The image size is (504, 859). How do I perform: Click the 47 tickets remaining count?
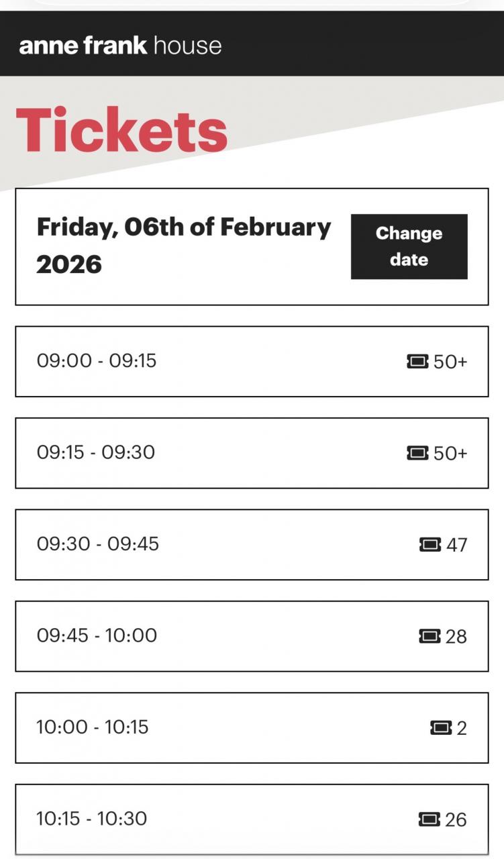[x=456, y=544]
